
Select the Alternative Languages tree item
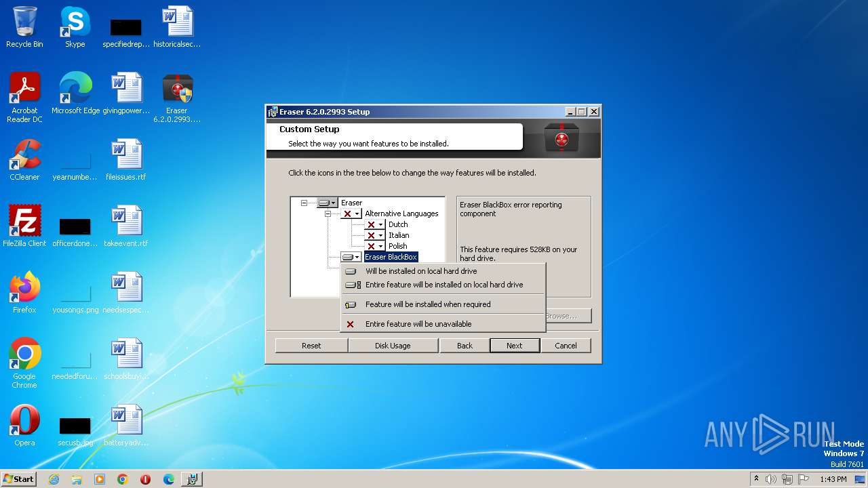tap(401, 213)
